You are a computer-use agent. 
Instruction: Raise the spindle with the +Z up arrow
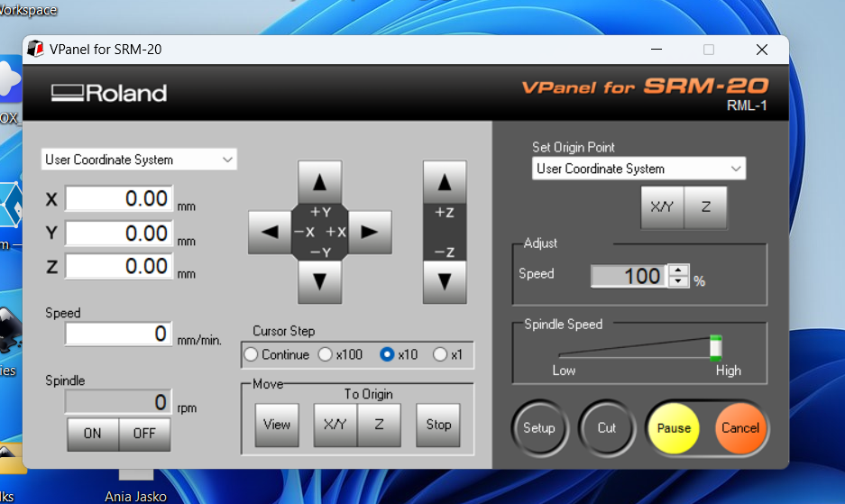[x=445, y=181]
